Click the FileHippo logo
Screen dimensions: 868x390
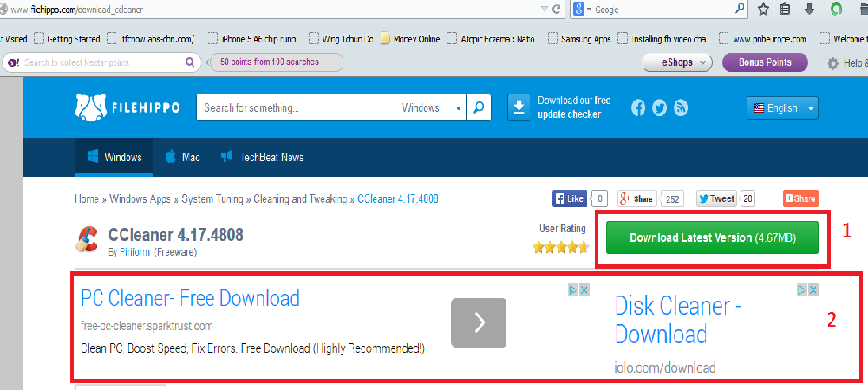(x=127, y=107)
